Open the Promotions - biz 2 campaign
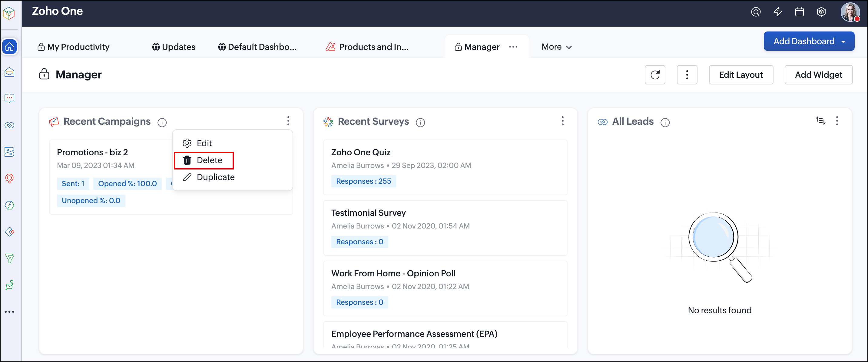 [x=92, y=152]
